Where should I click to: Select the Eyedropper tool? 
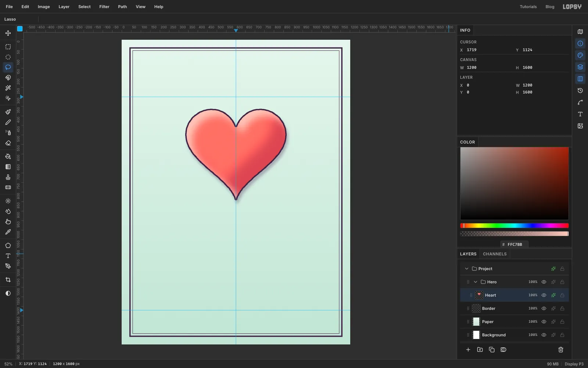pyautogui.click(x=8, y=232)
